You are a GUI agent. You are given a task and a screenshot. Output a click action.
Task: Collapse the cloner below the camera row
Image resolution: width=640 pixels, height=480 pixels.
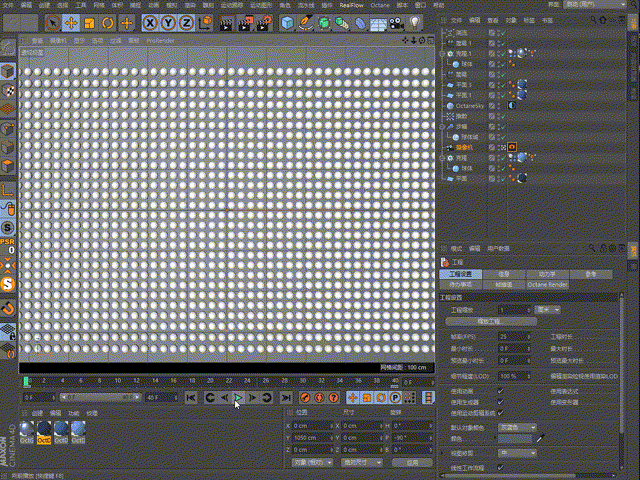pyautogui.click(x=442, y=158)
